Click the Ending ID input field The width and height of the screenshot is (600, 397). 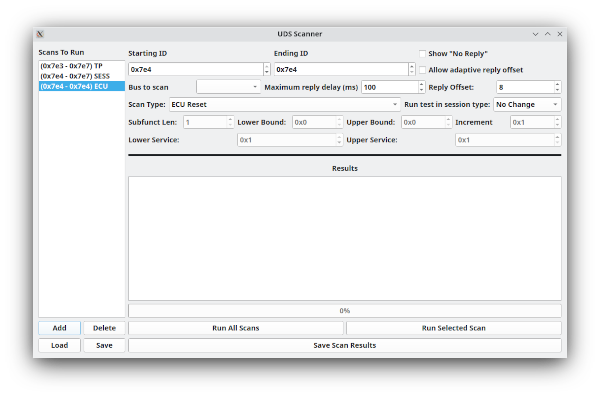(341, 69)
